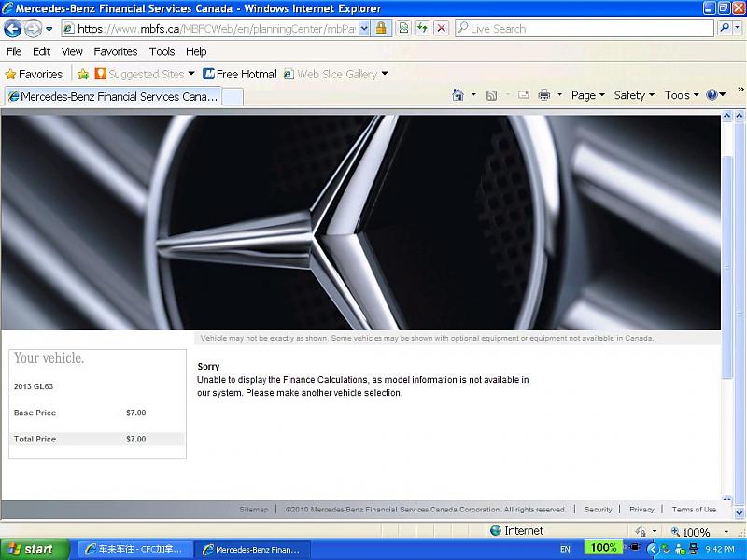Expand the Suggested Sites dropdown arrow
This screenshot has width=747, height=560.
tap(191, 74)
